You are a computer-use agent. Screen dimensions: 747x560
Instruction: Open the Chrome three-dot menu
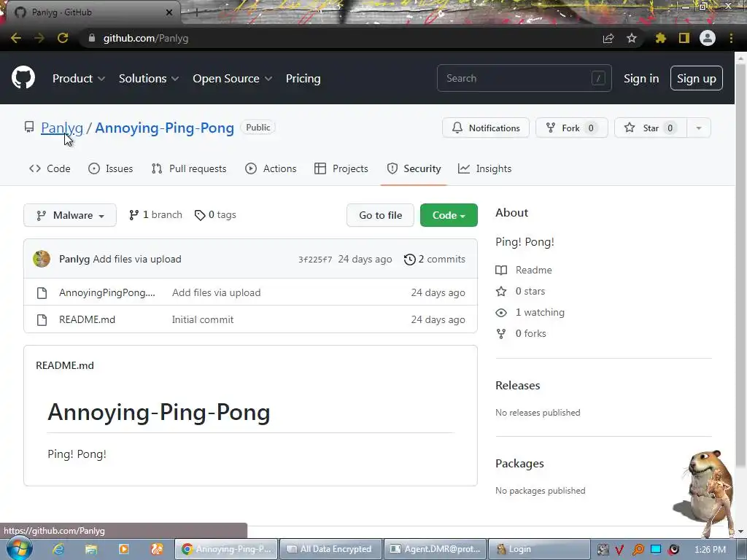[731, 38]
